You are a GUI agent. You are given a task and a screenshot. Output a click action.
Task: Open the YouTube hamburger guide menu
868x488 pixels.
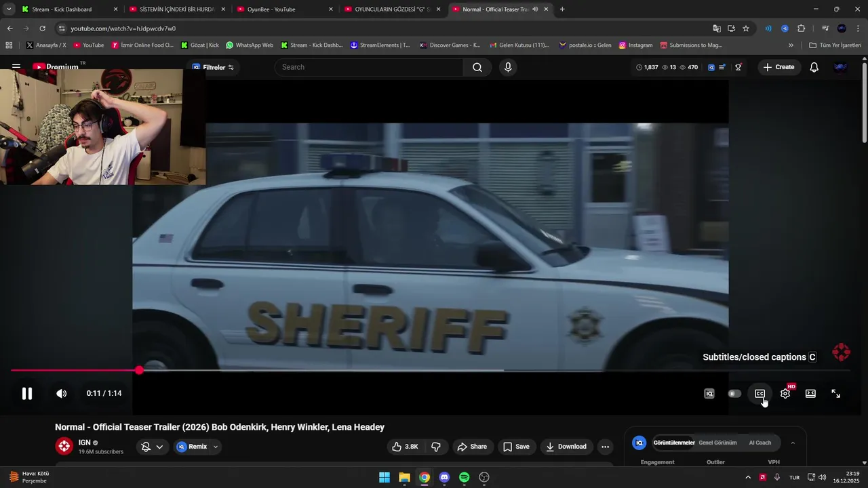[16, 67]
